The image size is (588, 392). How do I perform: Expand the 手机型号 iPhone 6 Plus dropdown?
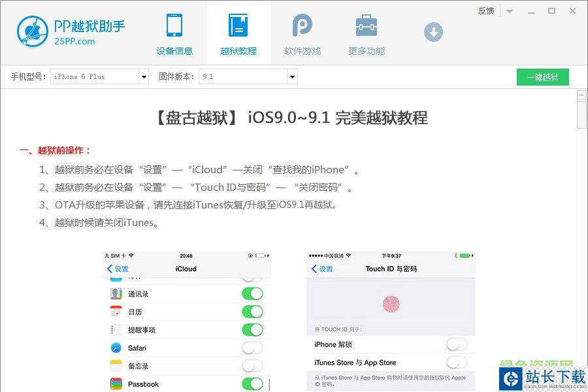(x=144, y=77)
